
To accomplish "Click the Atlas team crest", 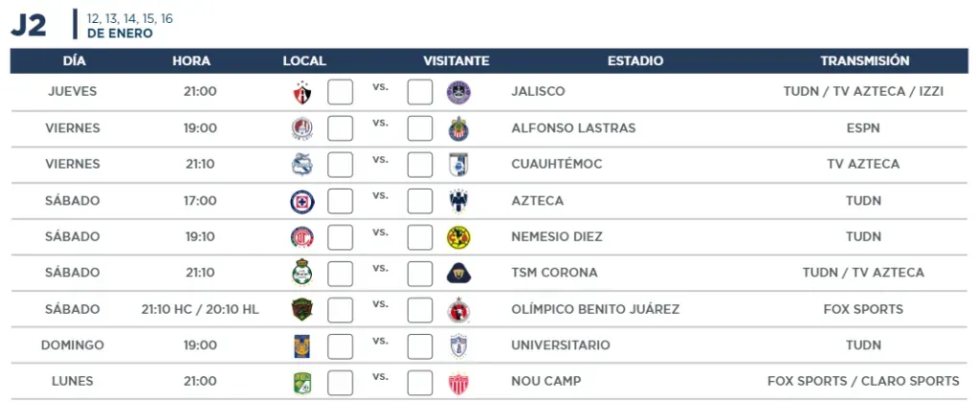I will pyautogui.click(x=302, y=93).
